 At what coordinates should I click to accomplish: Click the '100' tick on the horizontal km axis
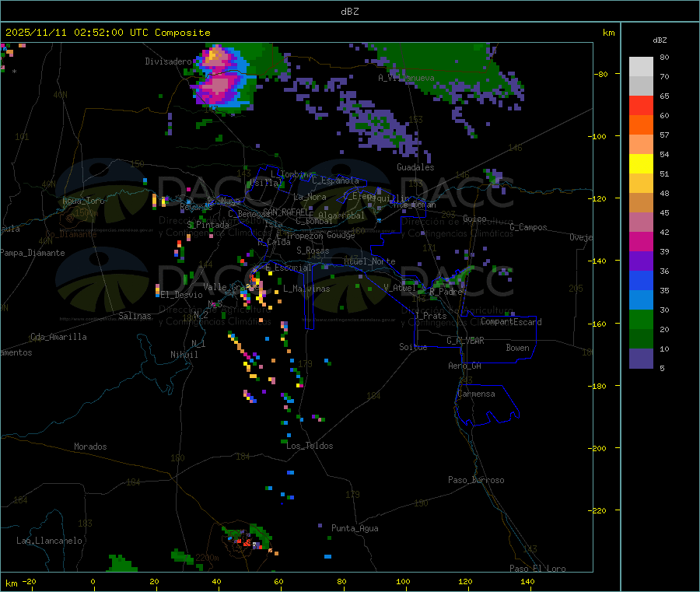(x=403, y=581)
